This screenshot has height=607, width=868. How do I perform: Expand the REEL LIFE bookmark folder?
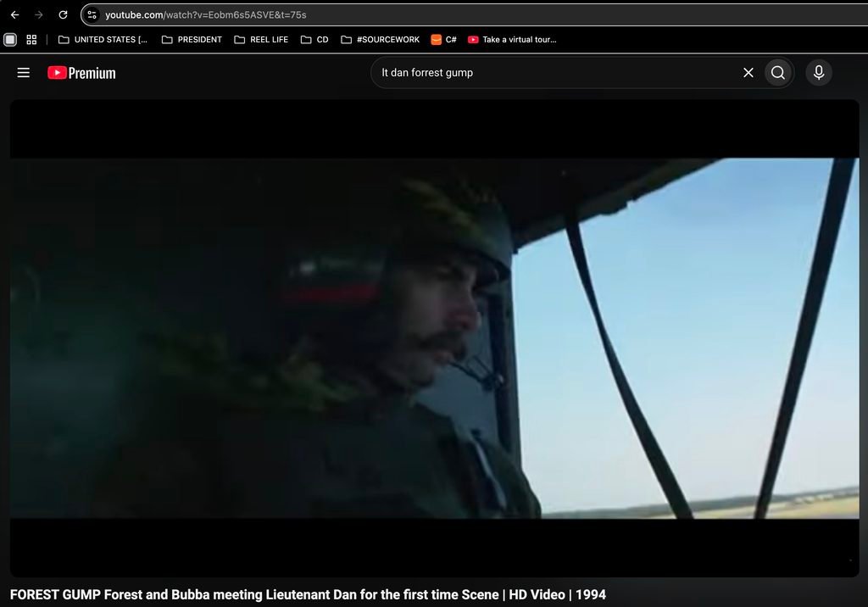pyautogui.click(x=261, y=39)
